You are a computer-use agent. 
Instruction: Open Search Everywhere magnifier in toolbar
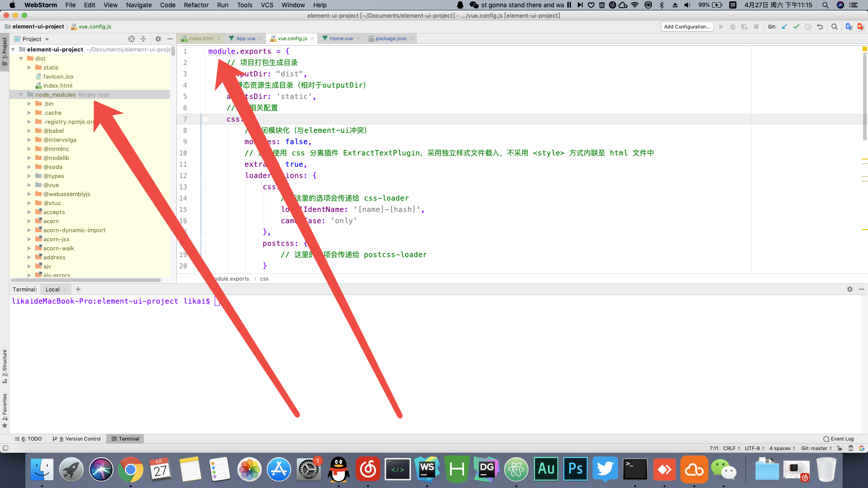pos(835,27)
